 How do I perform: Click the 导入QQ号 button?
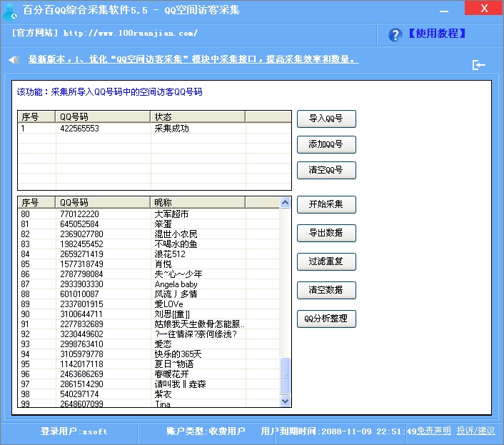click(x=326, y=119)
